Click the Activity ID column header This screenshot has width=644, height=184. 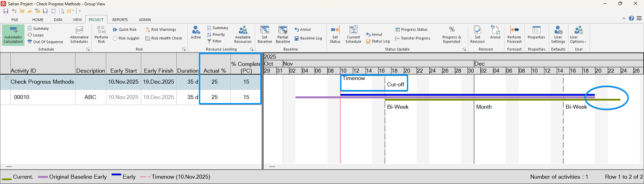point(43,64)
